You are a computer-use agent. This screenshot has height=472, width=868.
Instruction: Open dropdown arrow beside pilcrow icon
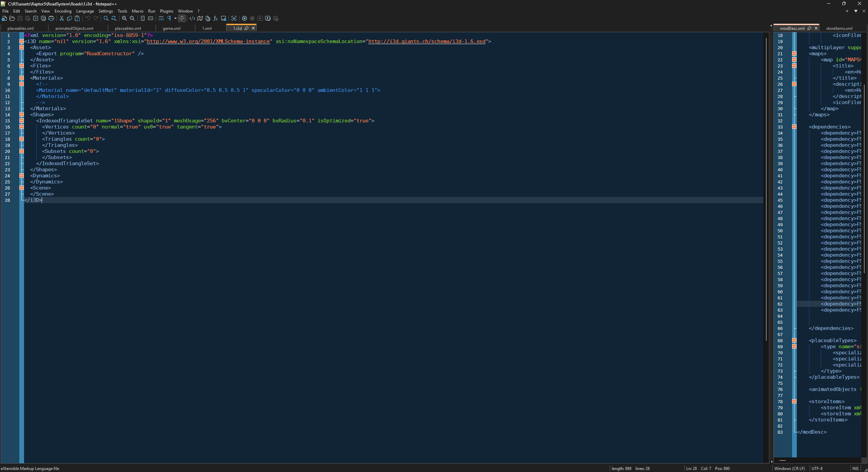point(175,18)
